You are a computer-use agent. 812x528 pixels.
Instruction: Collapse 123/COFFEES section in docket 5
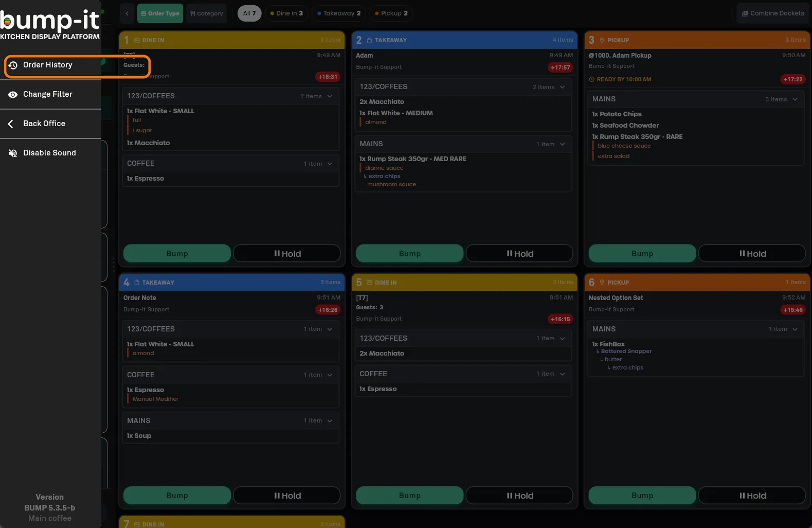click(562, 339)
